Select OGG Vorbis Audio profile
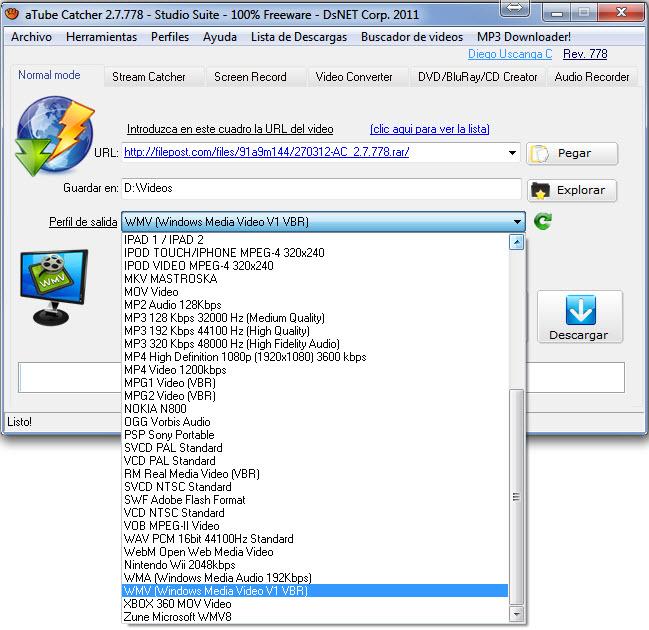Image resolution: width=649 pixels, height=630 pixels. [x=315, y=422]
